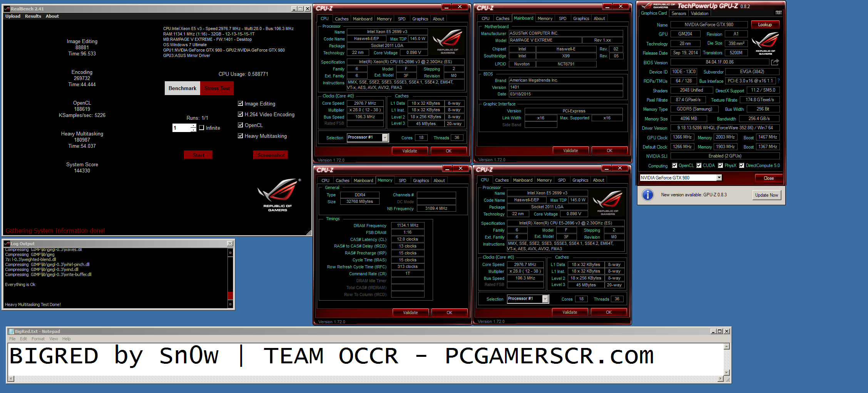Image resolution: width=868 pixels, height=393 pixels.
Task: Click the Lookup button in GPU-Z
Action: tap(765, 25)
